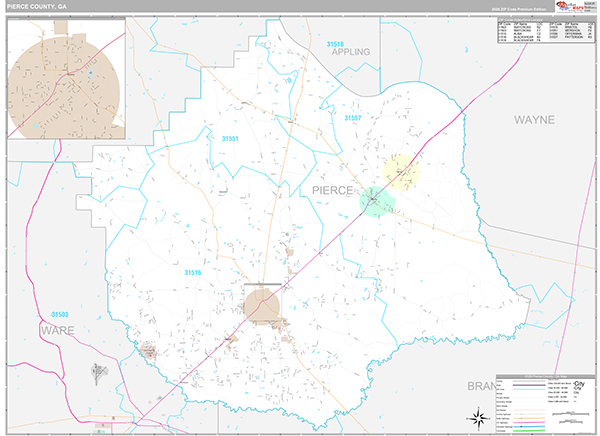The height and width of the screenshot is (436, 600).
Task: Click the blue highway legend line
Action: (529, 426)
